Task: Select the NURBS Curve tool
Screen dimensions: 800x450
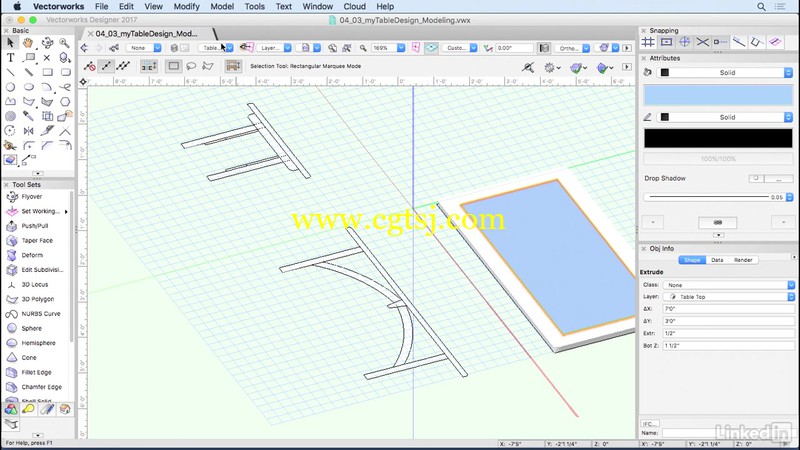Action: [x=40, y=314]
